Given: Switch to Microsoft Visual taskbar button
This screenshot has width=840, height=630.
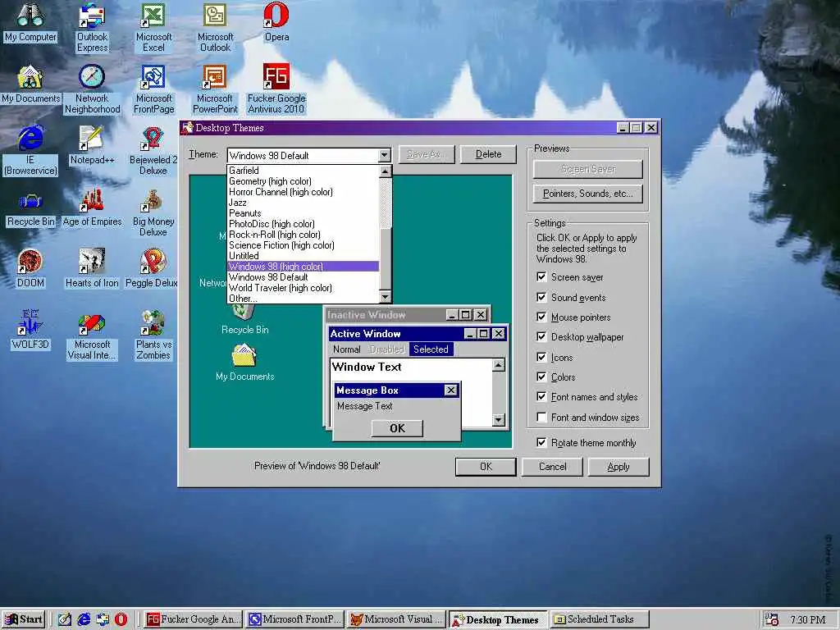Looking at the screenshot, I should click(398, 619).
